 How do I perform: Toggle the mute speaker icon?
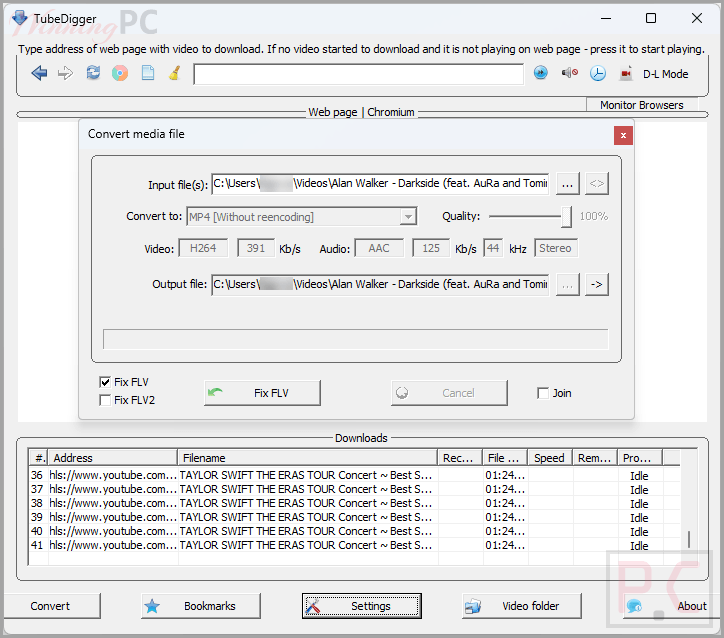[570, 73]
